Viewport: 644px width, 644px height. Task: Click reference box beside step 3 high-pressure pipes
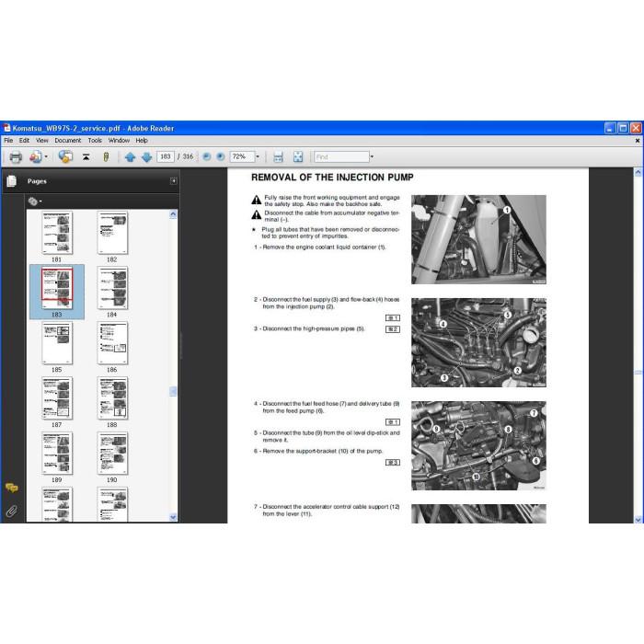coord(393,329)
